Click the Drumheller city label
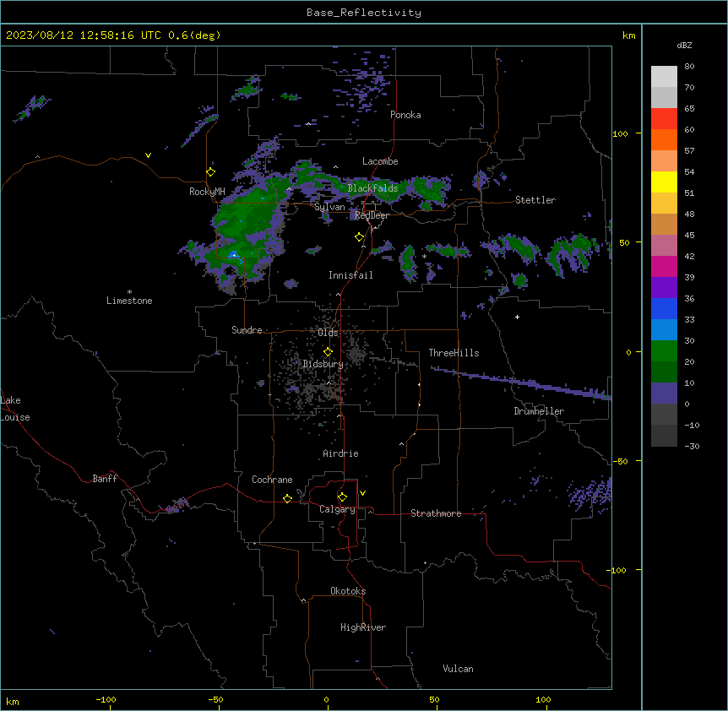Viewport: 728px width, 711px height. [x=539, y=411]
